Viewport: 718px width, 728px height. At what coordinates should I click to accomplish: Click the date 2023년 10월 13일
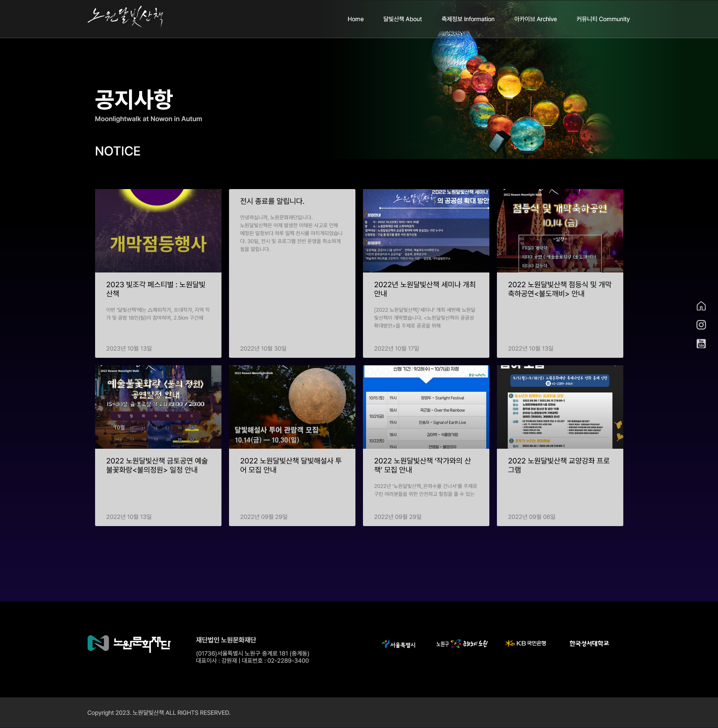tap(129, 348)
